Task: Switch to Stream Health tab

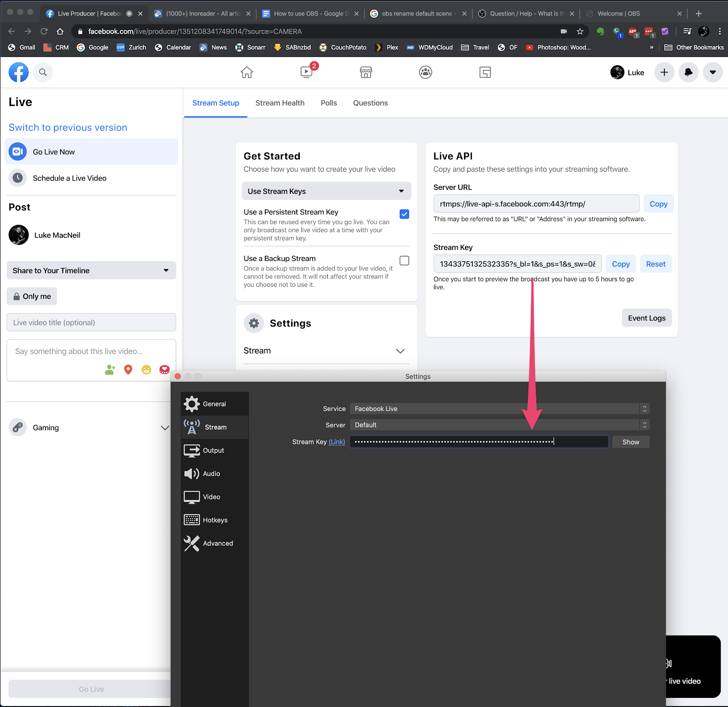Action: pyautogui.click(x=280, y=103)
